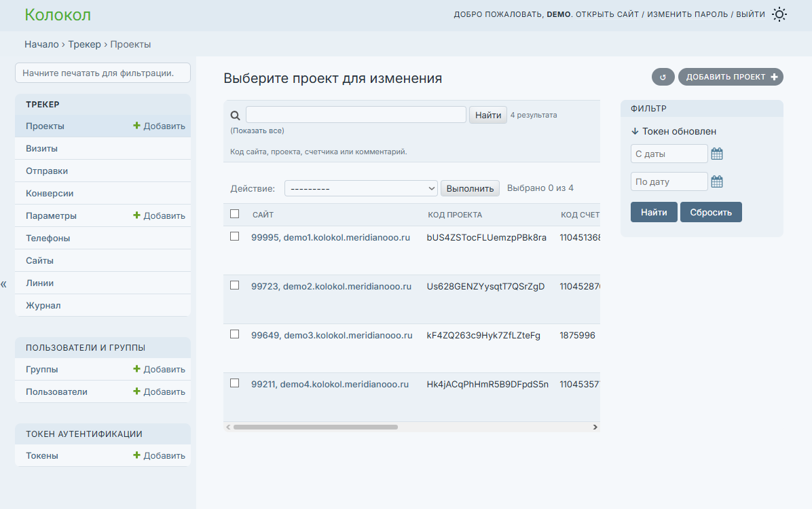Image resolution: width=812 pixels, height=509 pixels.
Task: Click the ПОЛЬЗОВАТЕЛИ И ГРУППЫ section header
Action: click(86, 348)
